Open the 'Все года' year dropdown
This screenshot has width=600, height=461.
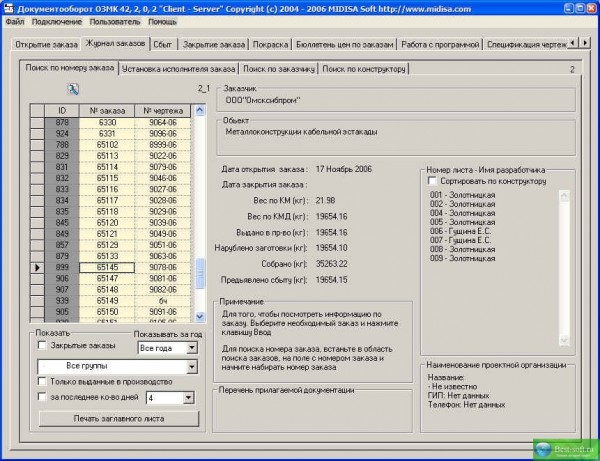tap(191, 346)
